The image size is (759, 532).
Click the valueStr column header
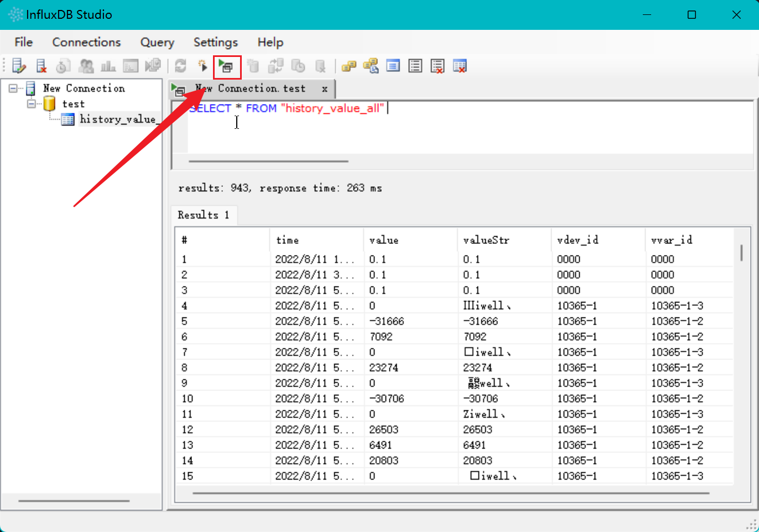505,239
